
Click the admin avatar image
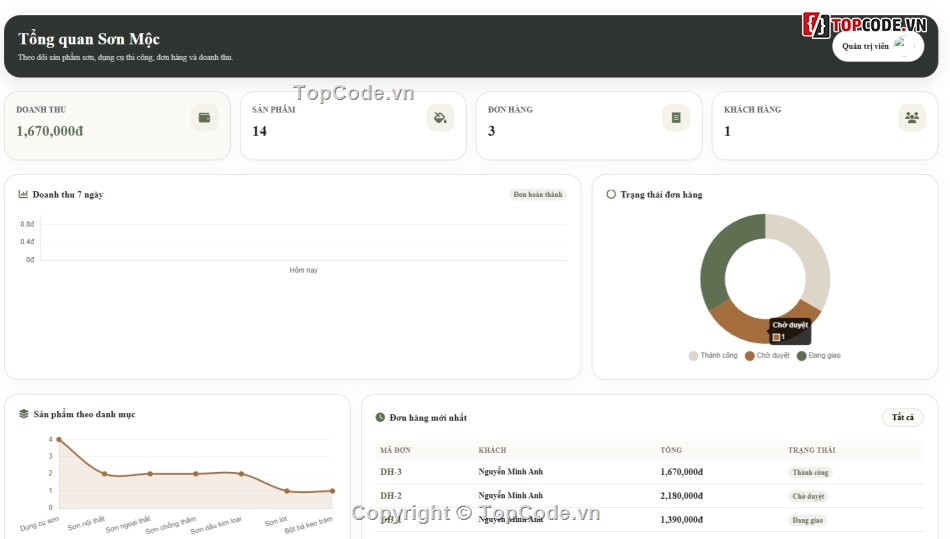pyautogui.click(x=902, y=45)
